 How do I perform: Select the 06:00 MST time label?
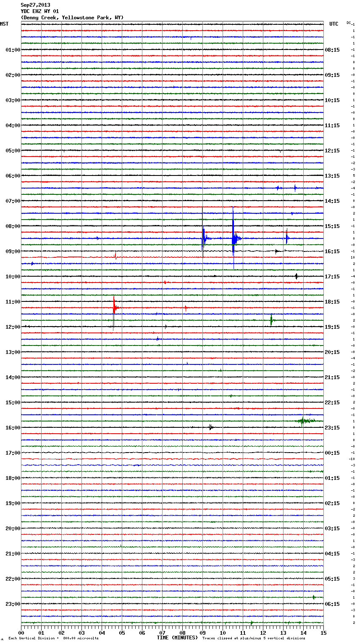click(x=13, y=176)
